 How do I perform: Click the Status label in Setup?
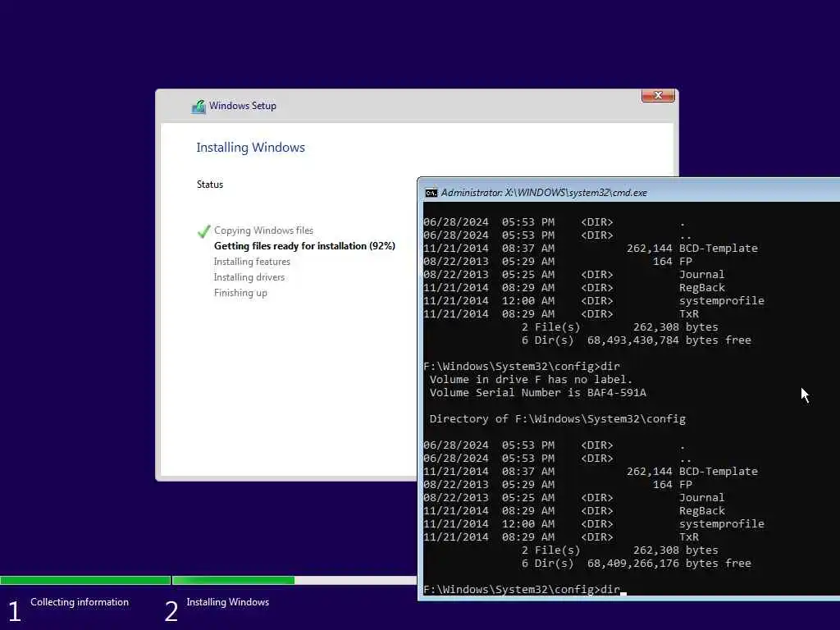click(209, 185)
